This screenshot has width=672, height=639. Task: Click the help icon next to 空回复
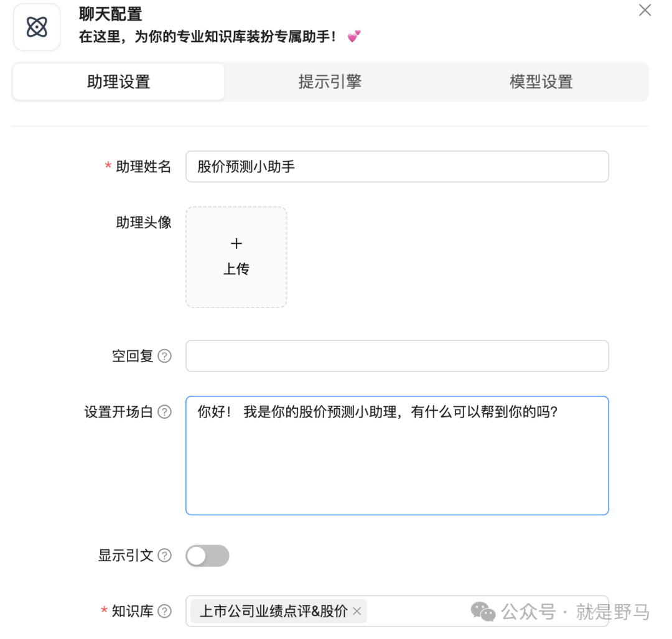[164, 357]
